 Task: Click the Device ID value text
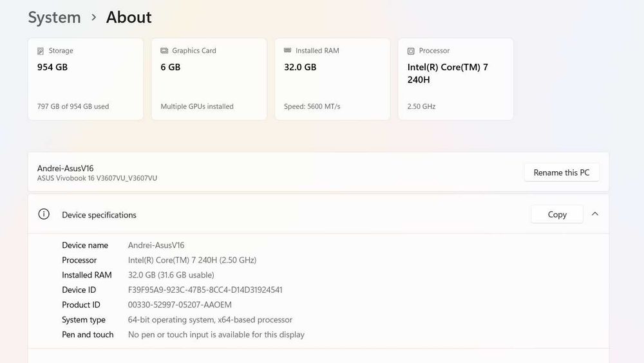click(x=205, y=290)
